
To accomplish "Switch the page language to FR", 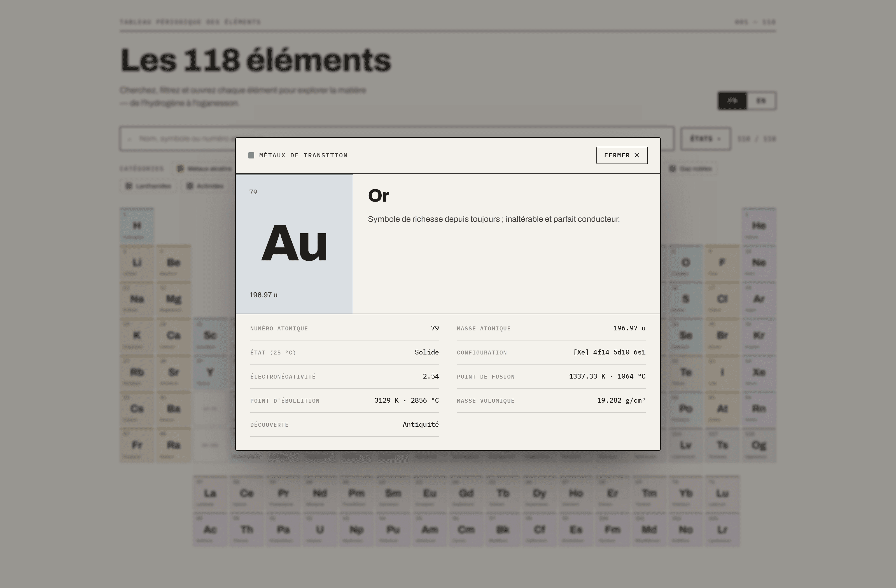I will click(732, 101).
